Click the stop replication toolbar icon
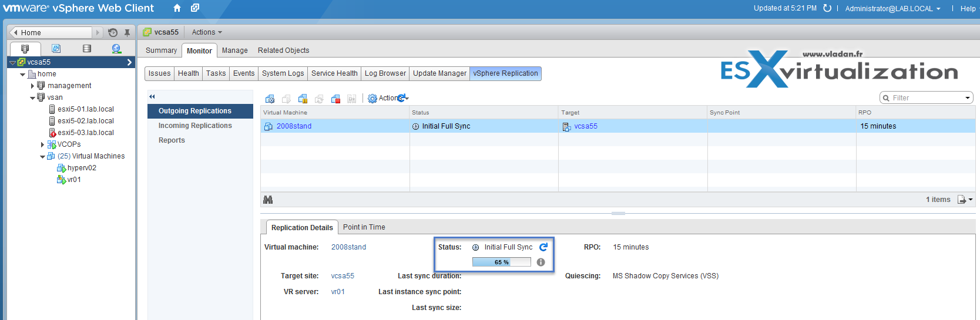 click(335, 99)
